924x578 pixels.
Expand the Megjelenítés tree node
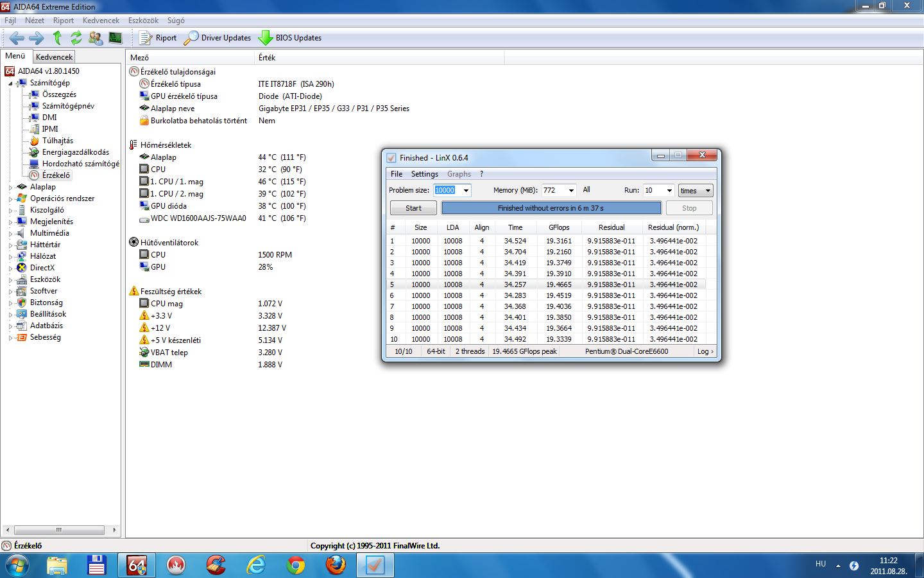[10, 222]
